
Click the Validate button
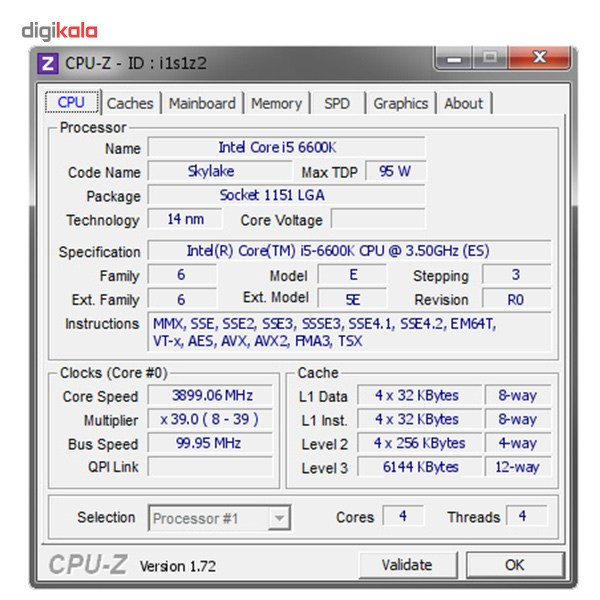point(407,565)
